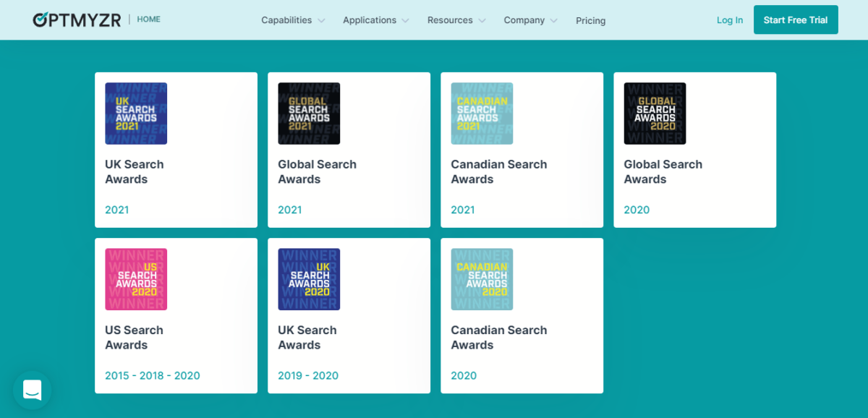The image size is (868, 418).
Task: Click the UK Search Awards 2021 badge image
Action: [x=136, y=114]
